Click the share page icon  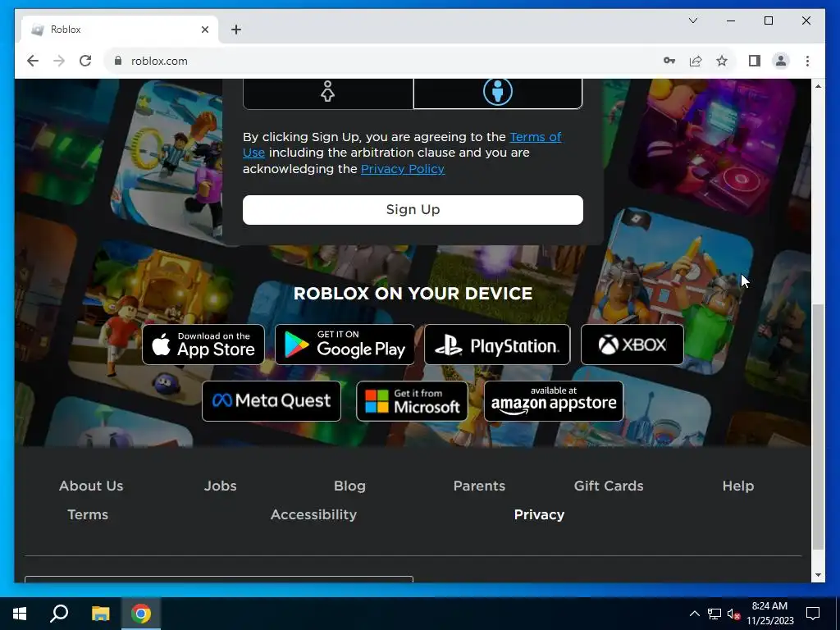click(x=696, y=61)
